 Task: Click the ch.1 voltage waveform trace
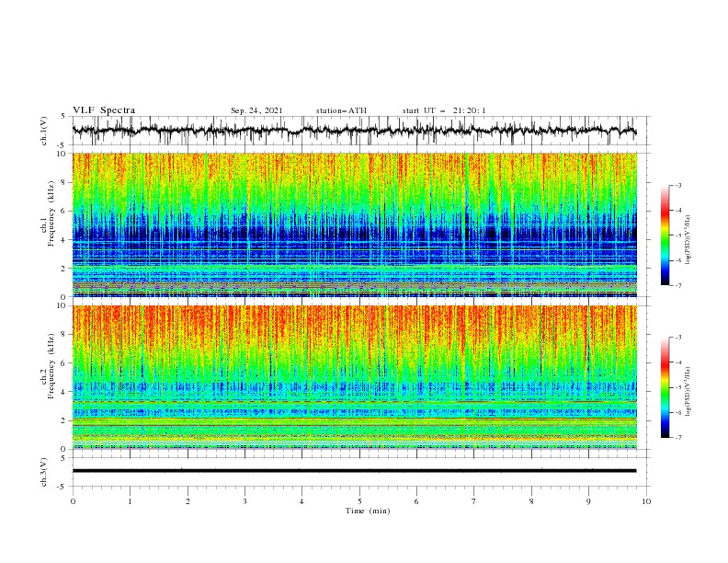[354, 131]
